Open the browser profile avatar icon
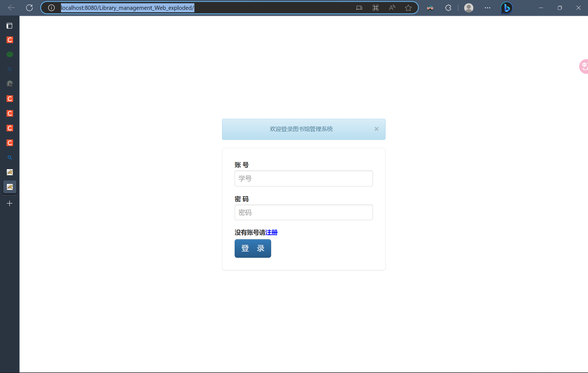This screenshot has width=588, height=373. click(x=468, y=8)
